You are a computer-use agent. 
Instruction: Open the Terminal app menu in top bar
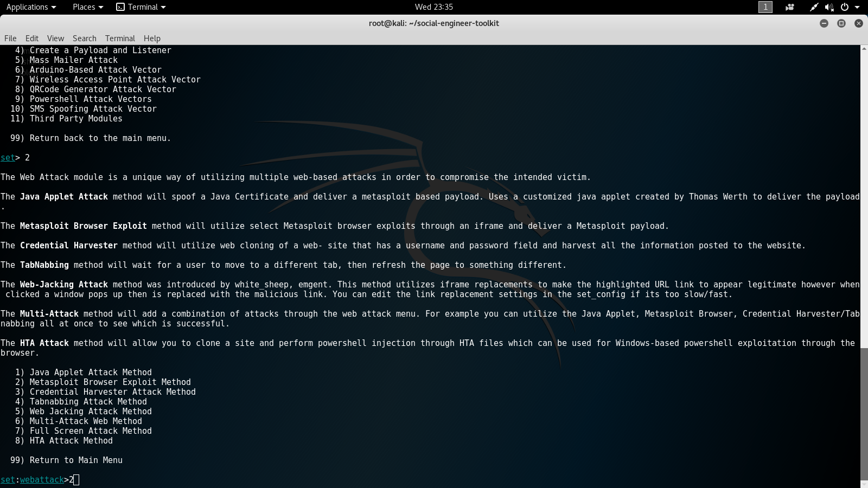(141, 7)
